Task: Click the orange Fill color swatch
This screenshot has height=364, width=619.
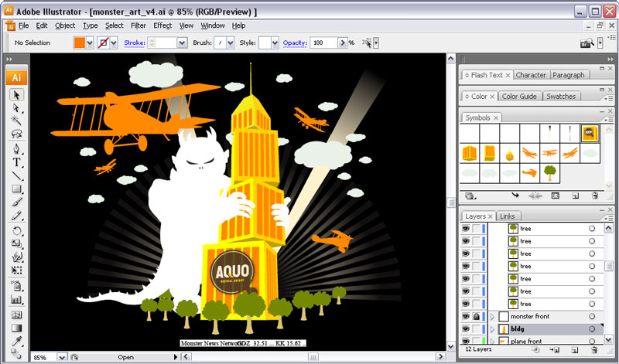Action: pyautogui.click(x=80, y=43)
